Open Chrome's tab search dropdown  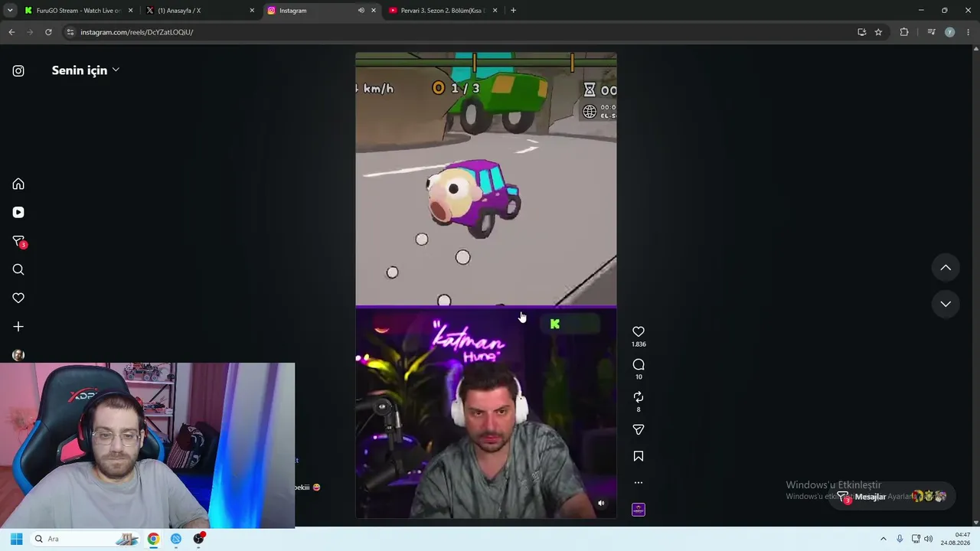tap(10, 11)
